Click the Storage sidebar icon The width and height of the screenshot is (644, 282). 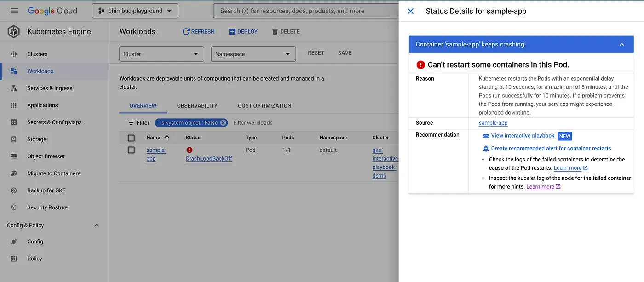point(14,139)
